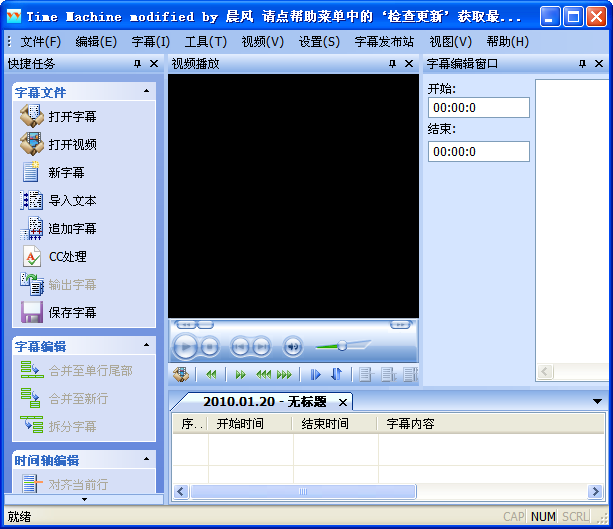Pin the 视频播放 panel
The image size is (613, 529).
tap(393, 63)
